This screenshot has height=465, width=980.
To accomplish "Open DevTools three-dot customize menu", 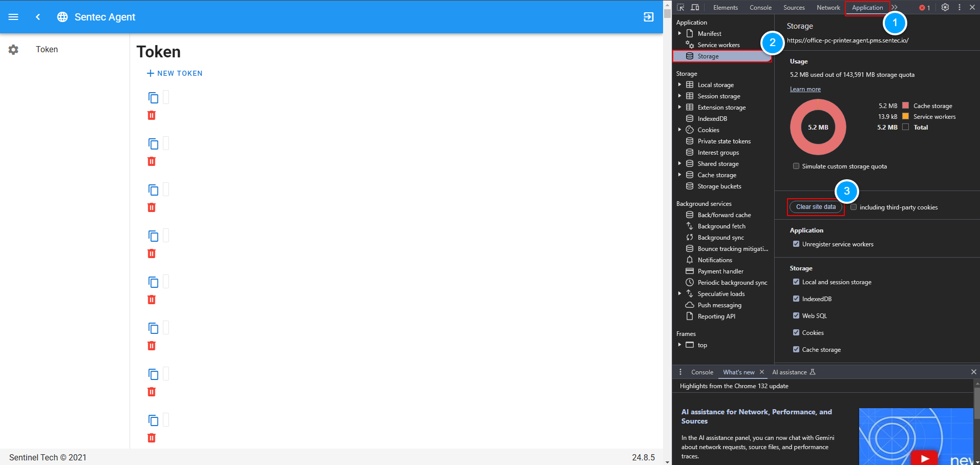I will click(x=960, y=7).
